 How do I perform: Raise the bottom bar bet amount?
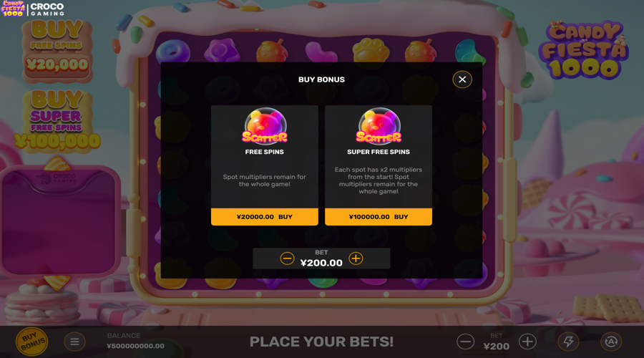click(527, 342)
